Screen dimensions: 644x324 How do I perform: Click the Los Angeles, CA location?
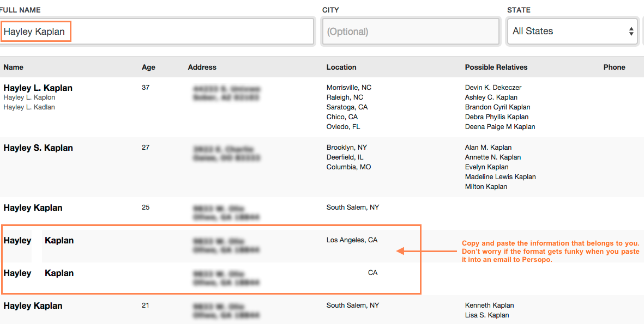(352, 240)
